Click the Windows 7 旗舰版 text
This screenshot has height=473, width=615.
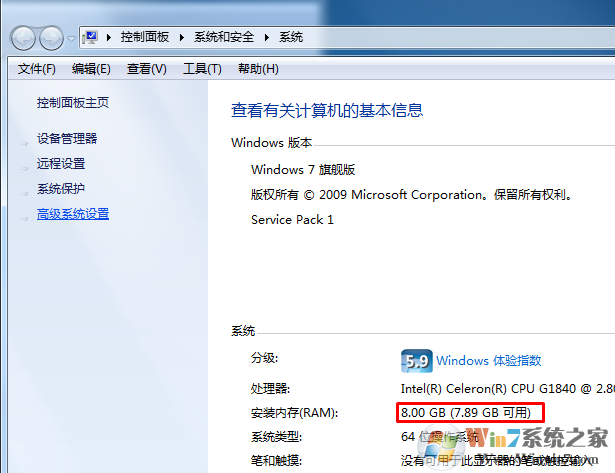click(303, 170)
